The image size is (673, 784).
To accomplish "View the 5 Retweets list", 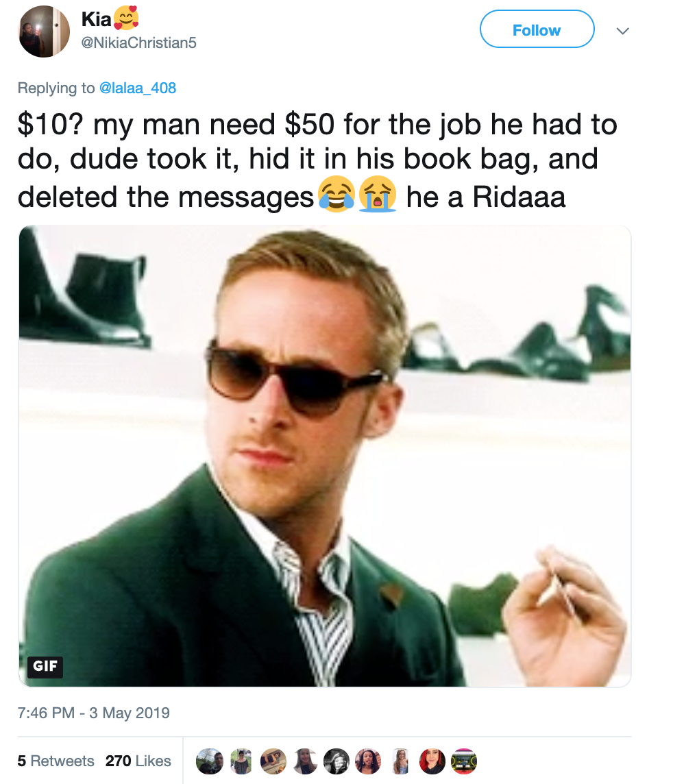I will click(x=56, y=761).
